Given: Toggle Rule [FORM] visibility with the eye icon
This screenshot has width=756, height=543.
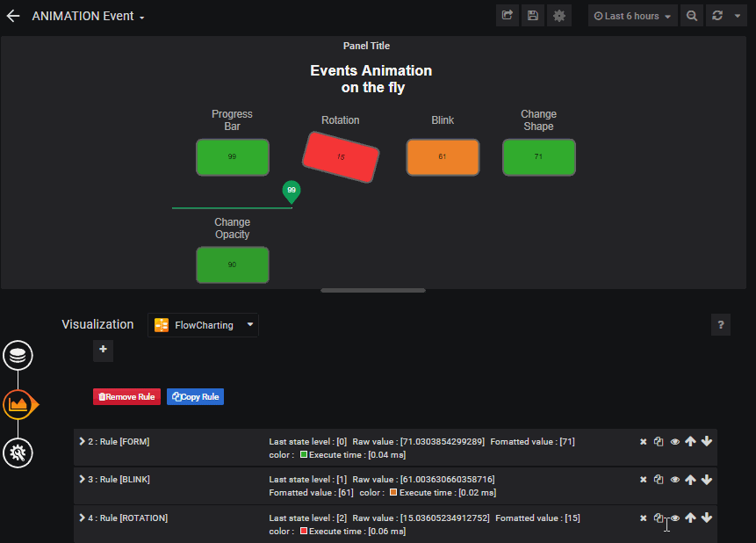Looking at the screenshot, I should (x=674, y=441).
